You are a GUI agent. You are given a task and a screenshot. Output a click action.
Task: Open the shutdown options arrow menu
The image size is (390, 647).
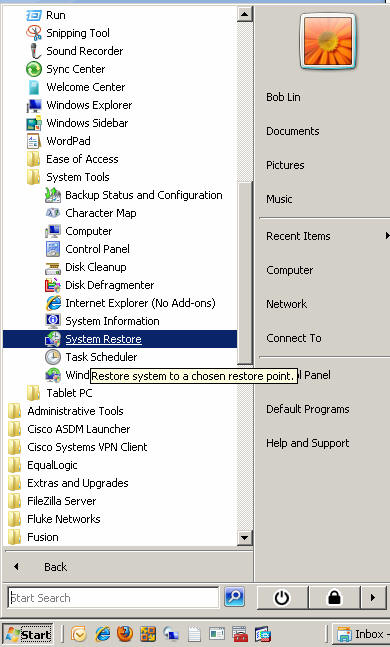(x=373, y=597)
